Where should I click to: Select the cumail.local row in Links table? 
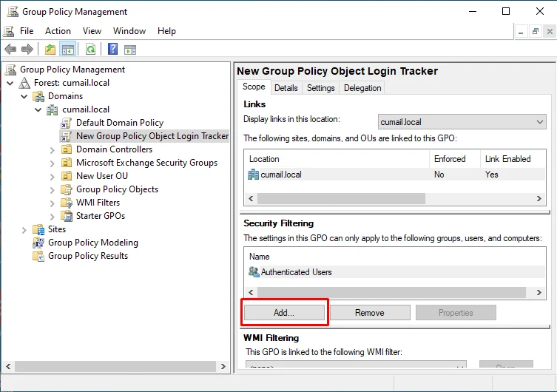[x=395, y=175]
